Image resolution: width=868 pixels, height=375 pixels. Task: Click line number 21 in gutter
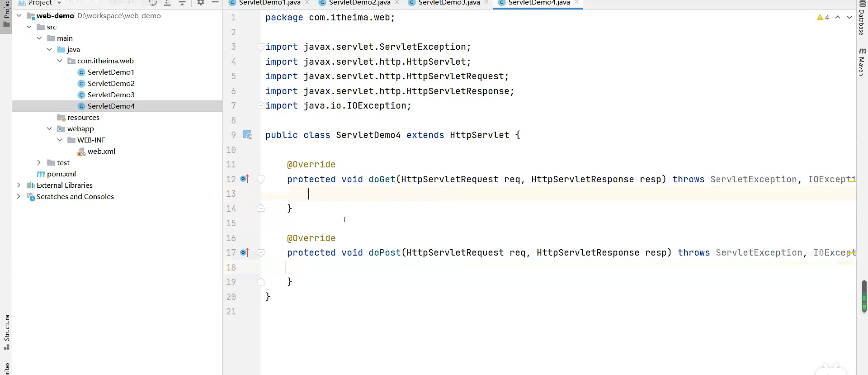231,311
